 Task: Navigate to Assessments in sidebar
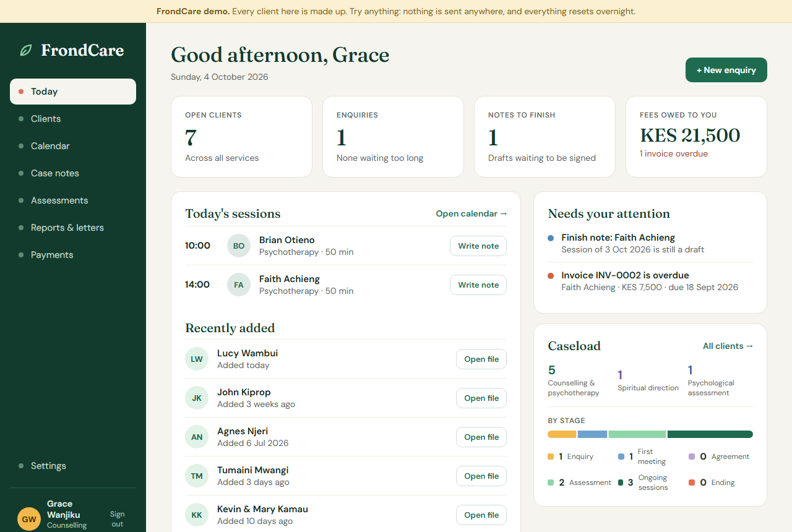[73, 200]
